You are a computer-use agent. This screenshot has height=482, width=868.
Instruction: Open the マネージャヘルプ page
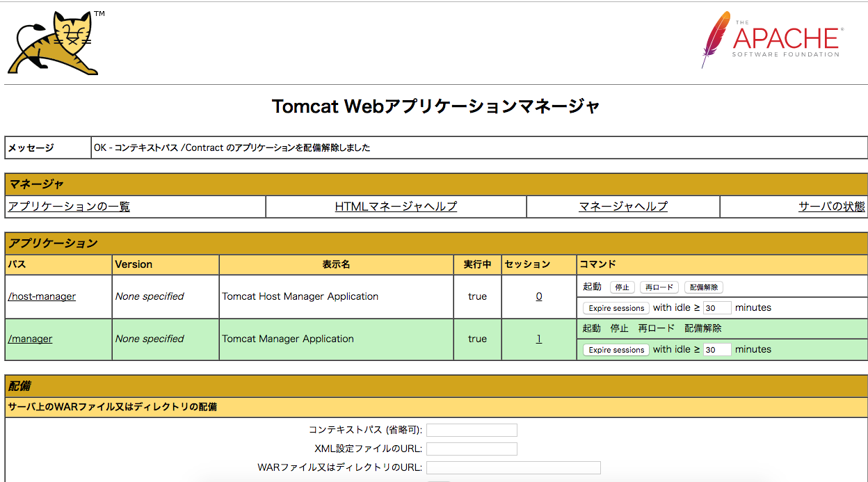coord(622,206)
